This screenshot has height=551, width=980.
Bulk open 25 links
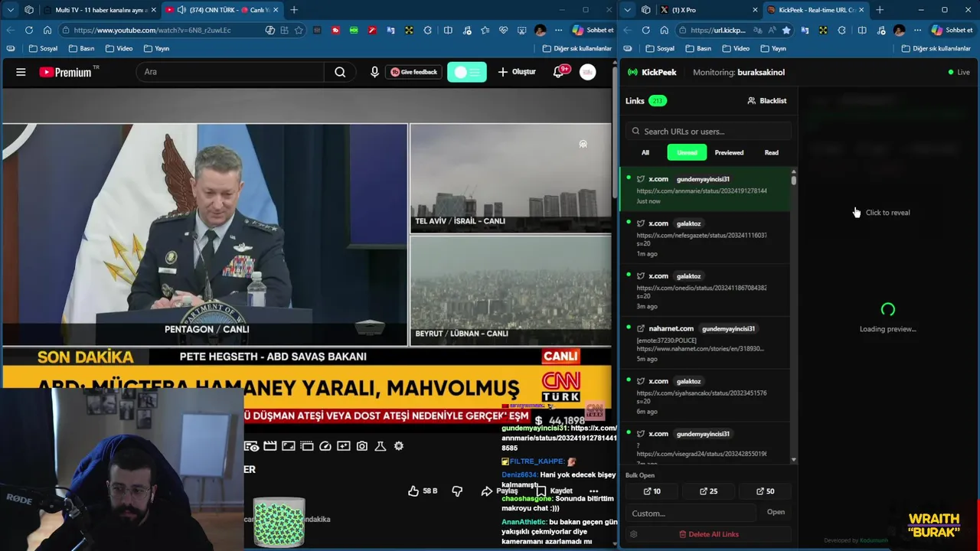(x=709, y=491)
